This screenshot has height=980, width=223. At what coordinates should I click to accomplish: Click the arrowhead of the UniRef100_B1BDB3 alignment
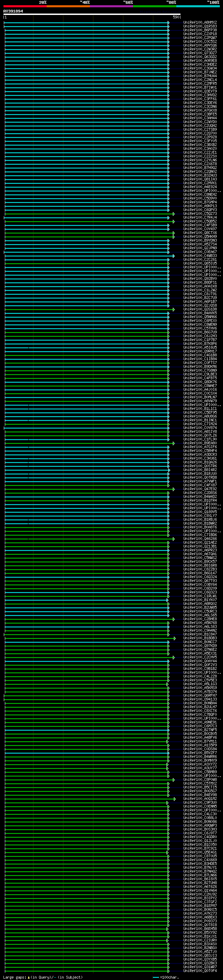click(x=175, y=638)
